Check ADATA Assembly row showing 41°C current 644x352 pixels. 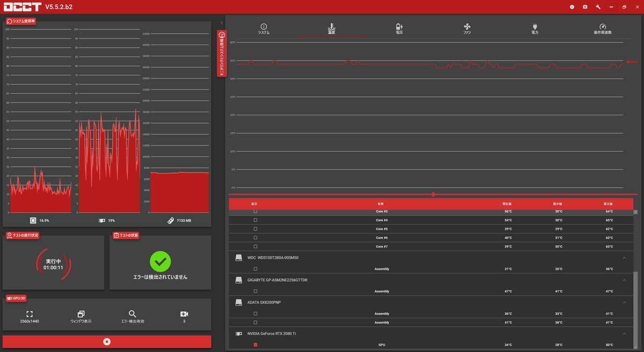[255, 322]
